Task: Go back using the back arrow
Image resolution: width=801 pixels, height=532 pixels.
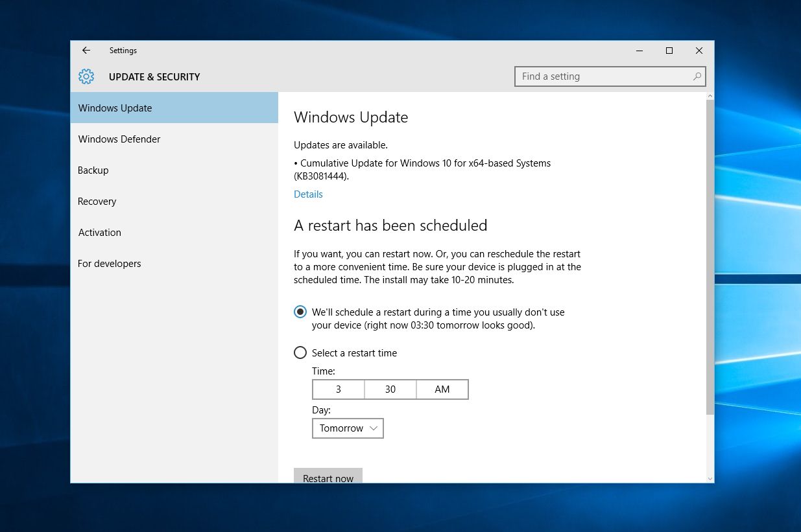Action: tap(86, 51)
